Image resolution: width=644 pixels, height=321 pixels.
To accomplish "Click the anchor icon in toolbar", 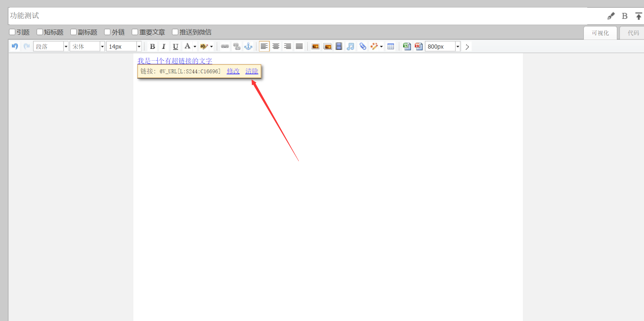I will point(248,46).
